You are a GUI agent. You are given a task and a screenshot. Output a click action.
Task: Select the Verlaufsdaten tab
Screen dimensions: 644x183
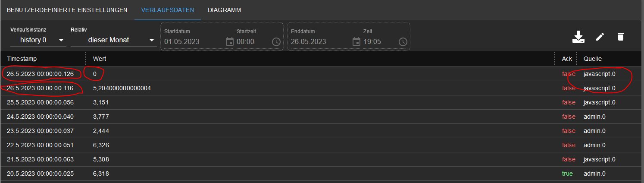pos(168,9)
